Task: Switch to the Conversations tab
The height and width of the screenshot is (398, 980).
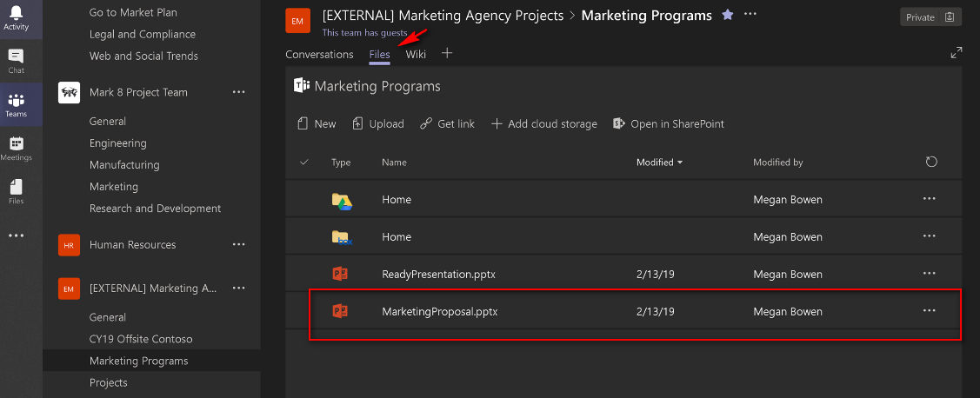Action: pyautogui.click(x=319, y=55)
